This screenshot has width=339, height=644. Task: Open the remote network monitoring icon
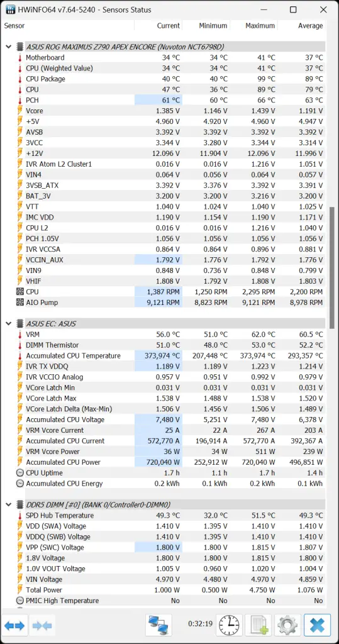(158, 626)
